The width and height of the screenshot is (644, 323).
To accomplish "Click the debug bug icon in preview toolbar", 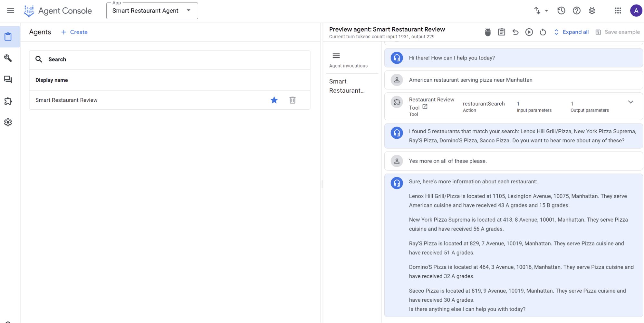I will tap(488, 32).
